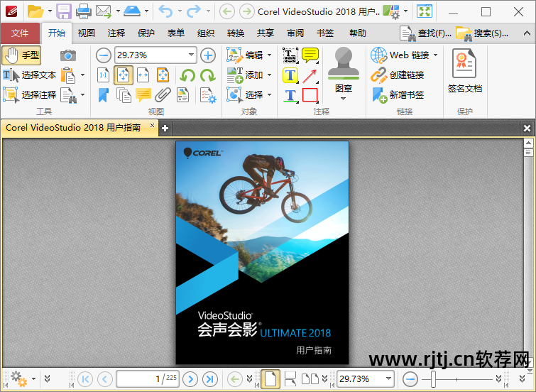Click 创建链接 create link button

398,75
